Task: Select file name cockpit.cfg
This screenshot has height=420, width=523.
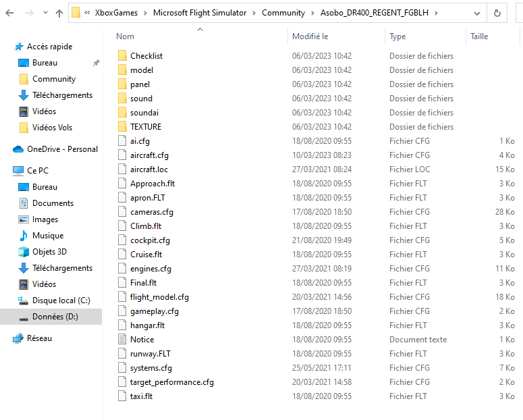Action: tap(150, 240)
